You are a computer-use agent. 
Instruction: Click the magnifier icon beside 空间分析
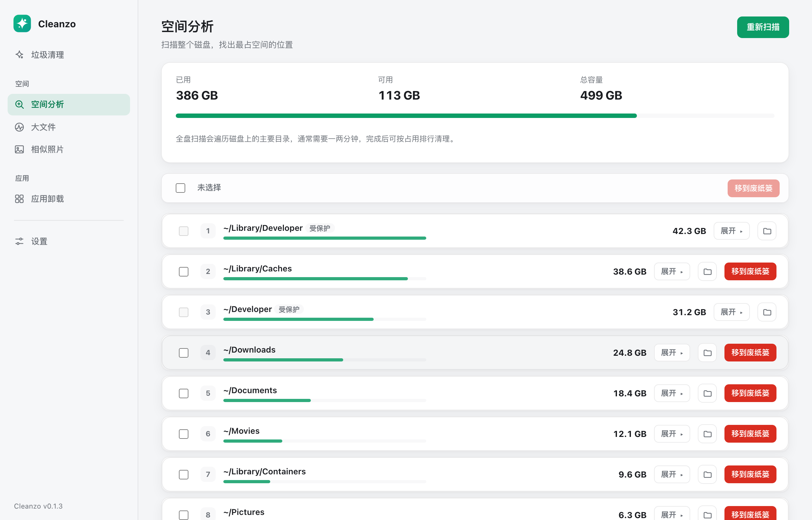click(x=19, y=104)
